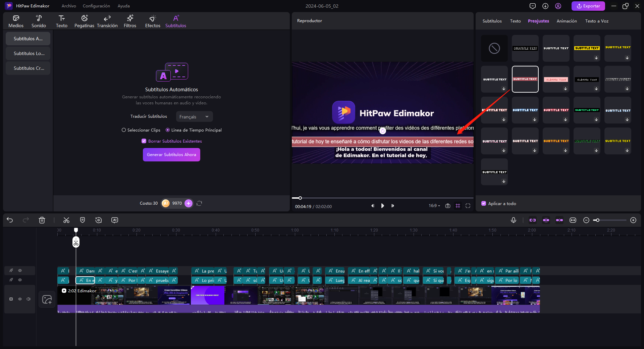644x349 pixels.
Task: Select Subtítulos Cr... in left sidebar
Action: pos(28,68)
